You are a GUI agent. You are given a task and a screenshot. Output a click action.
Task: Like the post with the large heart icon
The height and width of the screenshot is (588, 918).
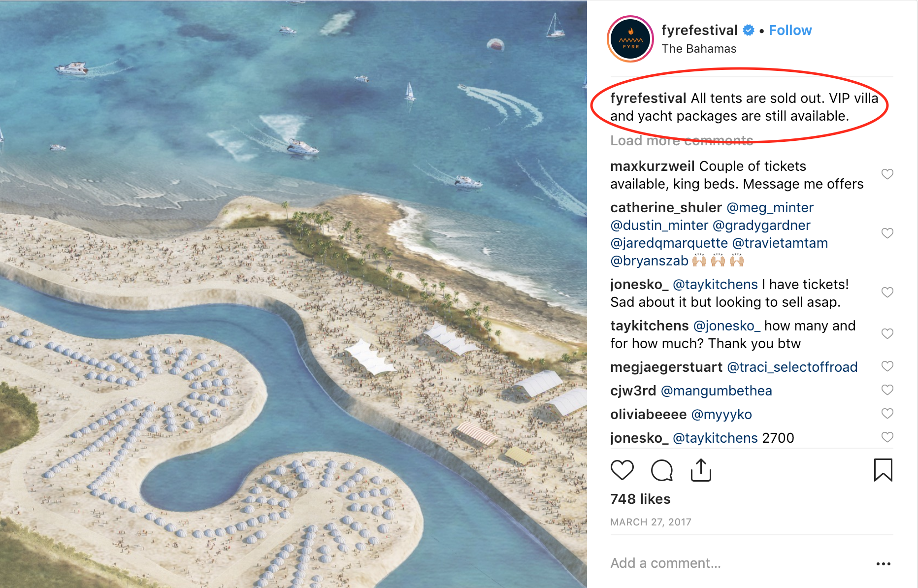pos(622,470)
